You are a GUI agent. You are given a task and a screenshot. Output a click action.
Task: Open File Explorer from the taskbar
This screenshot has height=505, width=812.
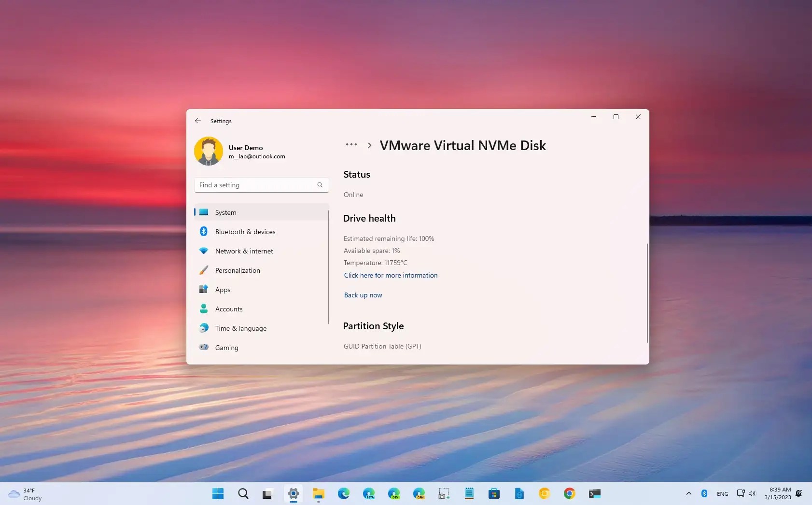click(x=318, y=493)
